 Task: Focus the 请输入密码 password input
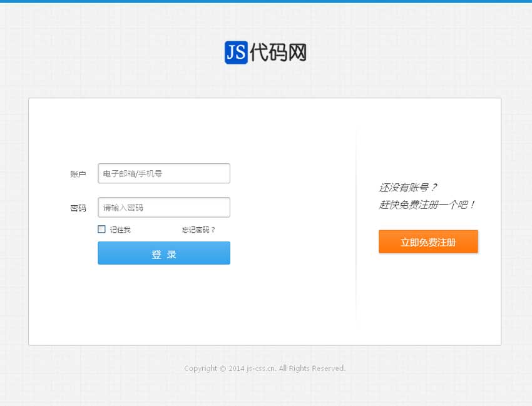pyautogui.click(x=164, y=207)
